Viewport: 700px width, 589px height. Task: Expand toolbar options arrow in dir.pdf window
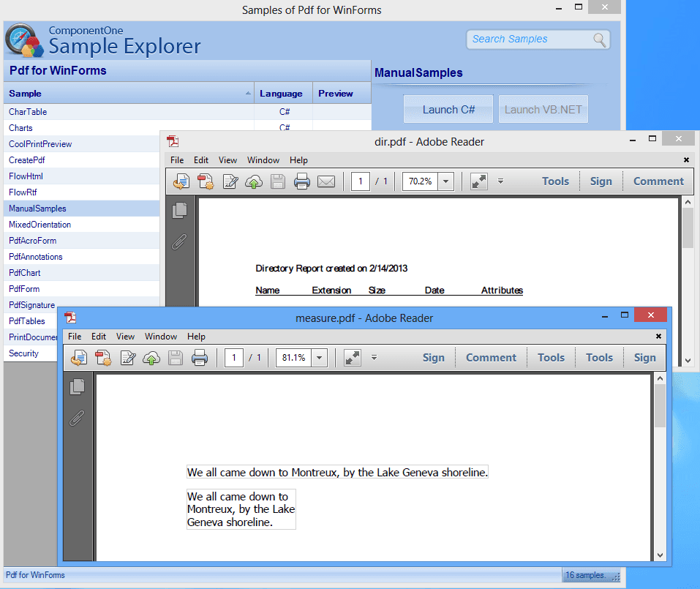tap(500, 181)
